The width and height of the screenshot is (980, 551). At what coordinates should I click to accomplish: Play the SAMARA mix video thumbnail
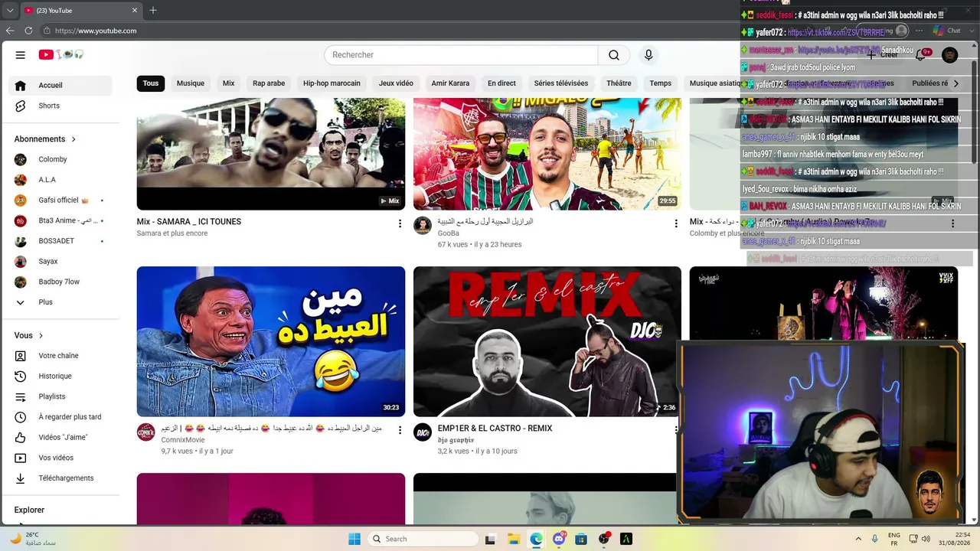pos(271,154)
